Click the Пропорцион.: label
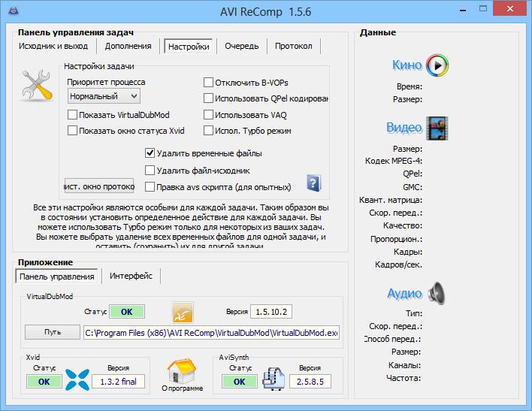This screenshot has height=411, width=532. click(x=396, y=239)
